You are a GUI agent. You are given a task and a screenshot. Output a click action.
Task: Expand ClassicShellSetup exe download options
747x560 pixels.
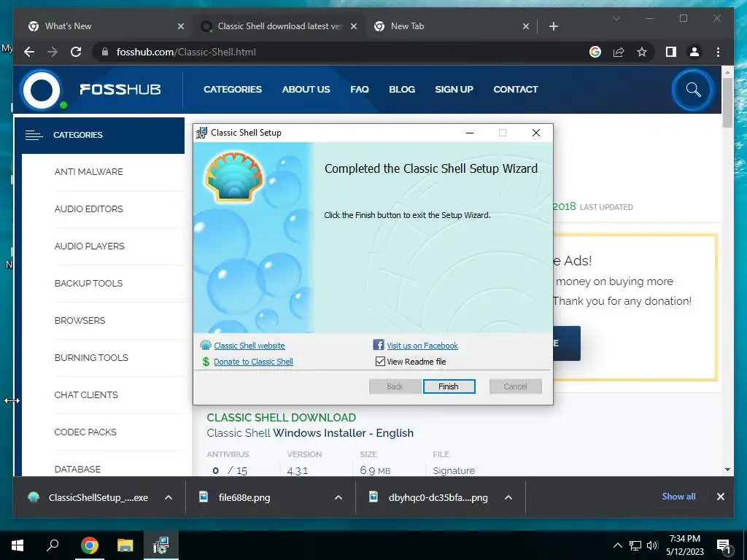(169, 497)
